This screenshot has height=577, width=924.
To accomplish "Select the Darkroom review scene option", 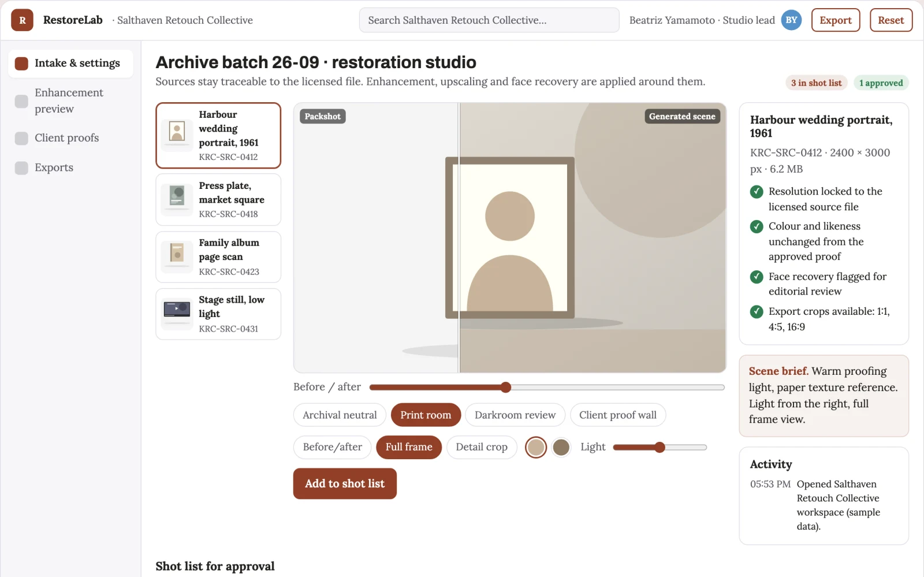I will [x=515, y=415].
